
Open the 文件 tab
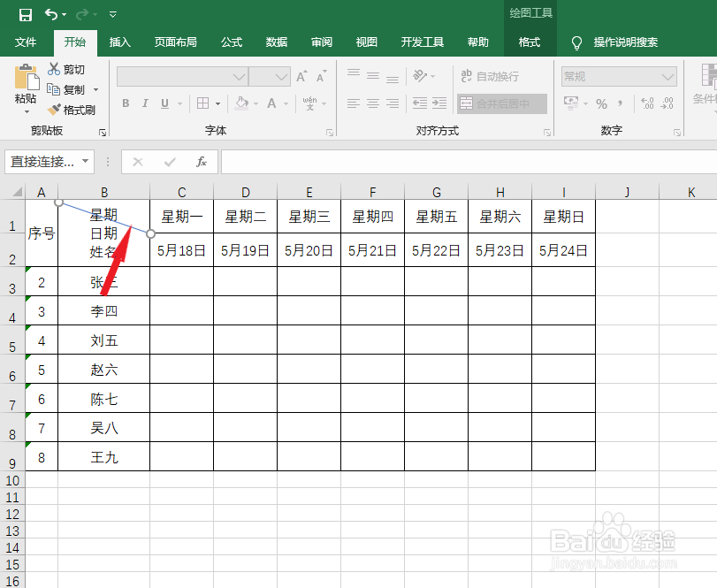[x=26, y=42]
